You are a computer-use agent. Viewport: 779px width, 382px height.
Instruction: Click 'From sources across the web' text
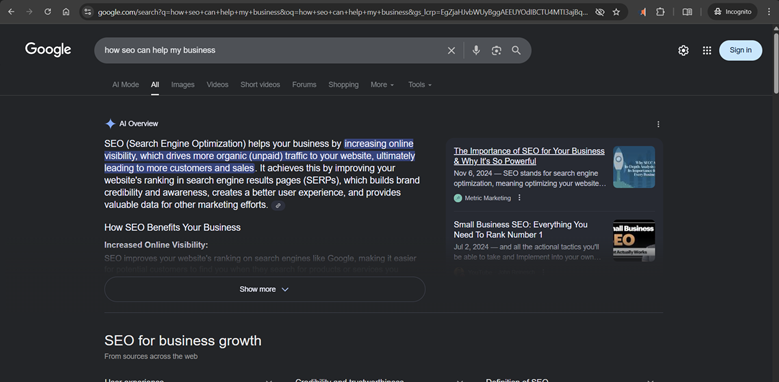(151, 356)
